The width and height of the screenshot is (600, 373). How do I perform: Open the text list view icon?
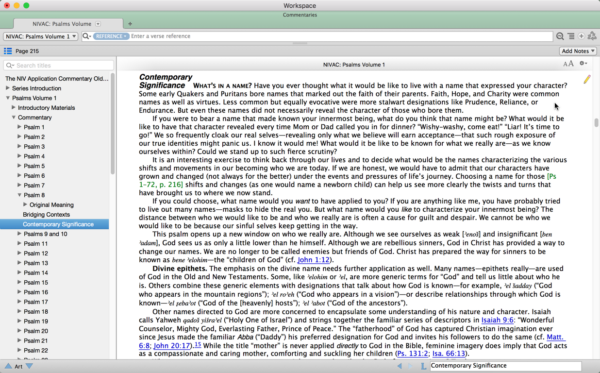[571, 36]
